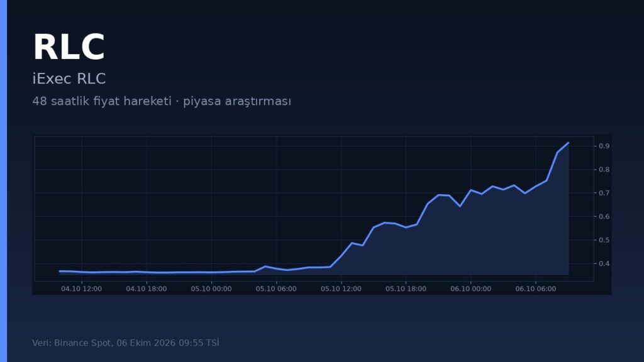Click the '05.10 00:00' x-axis label
This screenshot has height=362, width=644.
(x=211, y=289)
